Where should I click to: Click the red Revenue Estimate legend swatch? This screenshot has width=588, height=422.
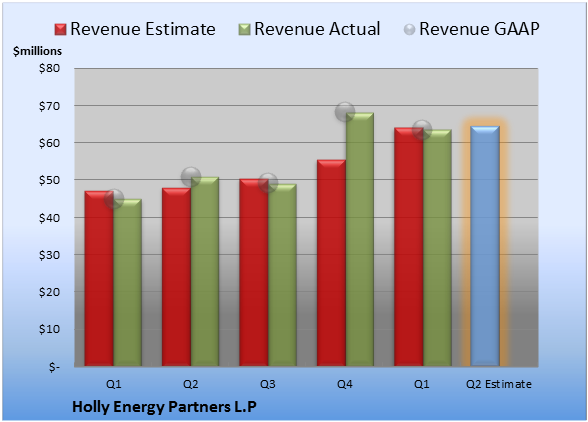60,30
